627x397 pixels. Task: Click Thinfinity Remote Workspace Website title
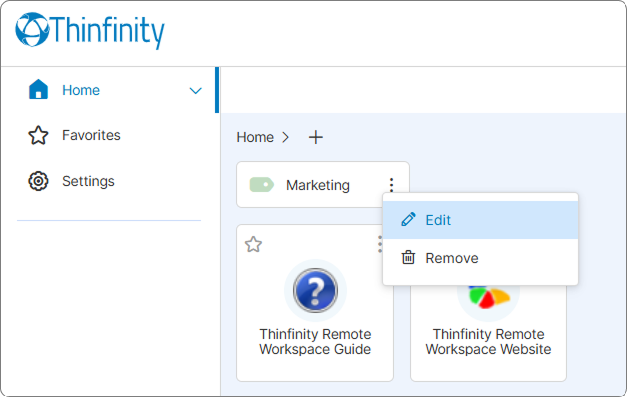point(488,342)
